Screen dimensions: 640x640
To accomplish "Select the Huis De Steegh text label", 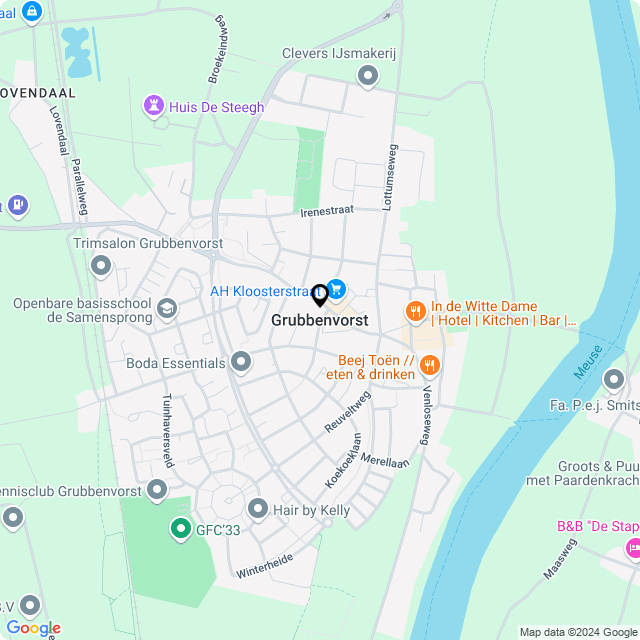I will pos(216,107).
